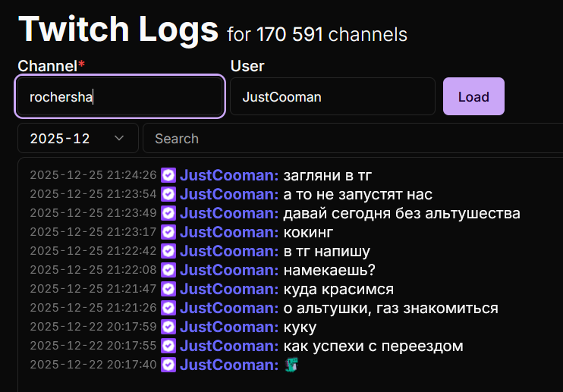Viewport: 563px width, 392px height.
Task: Click the Channel field label
Action: click(x=52, y=66)
